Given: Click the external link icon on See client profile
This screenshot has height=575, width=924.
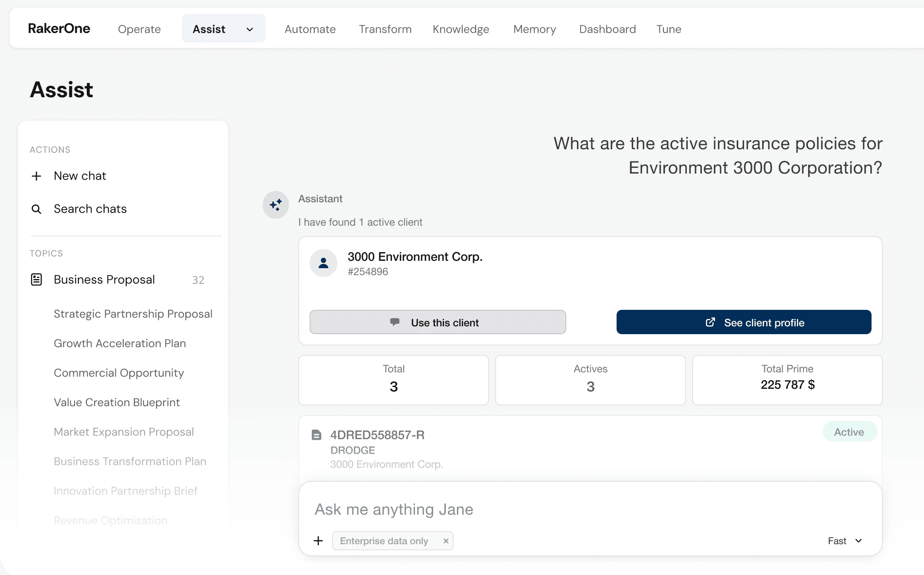Looking at the screenshot, I should (710, 322).
